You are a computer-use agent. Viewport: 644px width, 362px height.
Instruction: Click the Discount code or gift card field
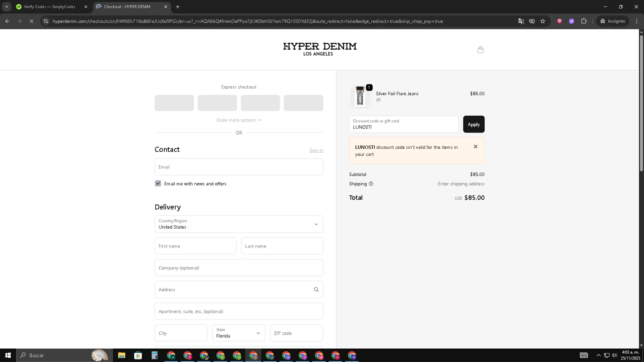tap(404, 124)
